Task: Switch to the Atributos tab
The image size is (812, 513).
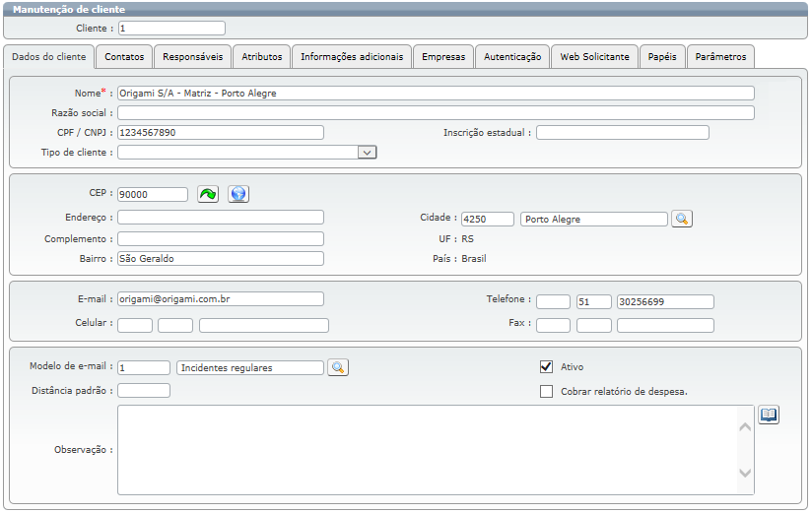Action: click(x=261, y=57)
